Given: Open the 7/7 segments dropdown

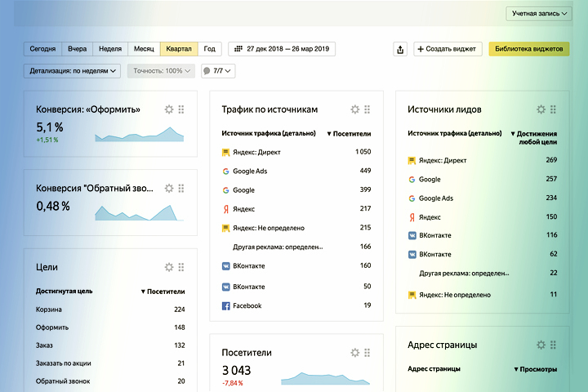Looking at the screenshot, I should point(218,71).
